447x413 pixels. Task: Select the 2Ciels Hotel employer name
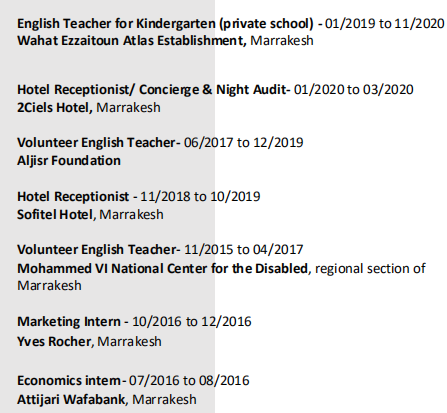tap(55, 108)
